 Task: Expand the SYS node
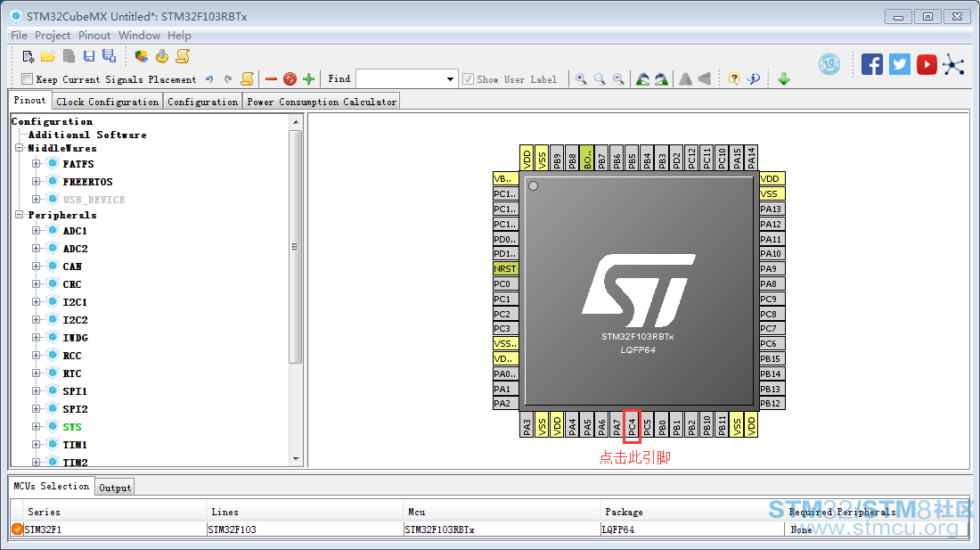(37, 427)
